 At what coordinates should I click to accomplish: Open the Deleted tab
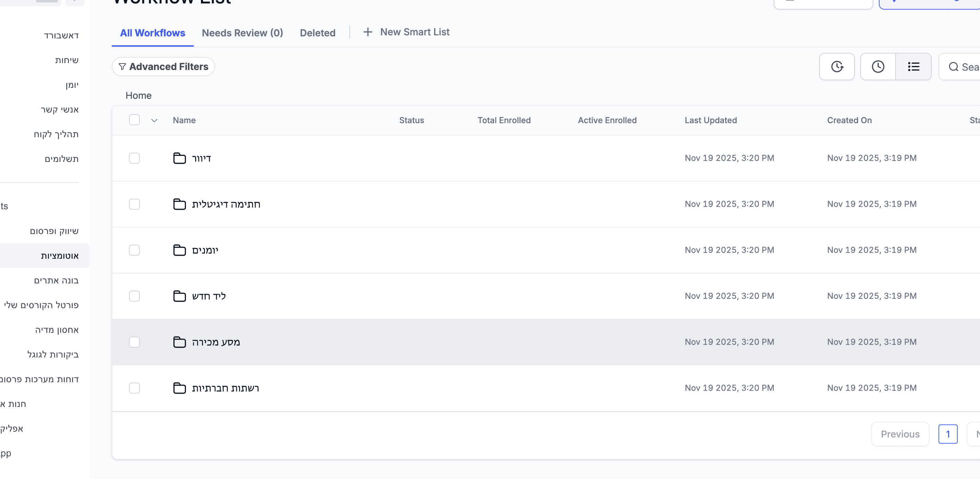pyautogui.click(x=317, y=33)
